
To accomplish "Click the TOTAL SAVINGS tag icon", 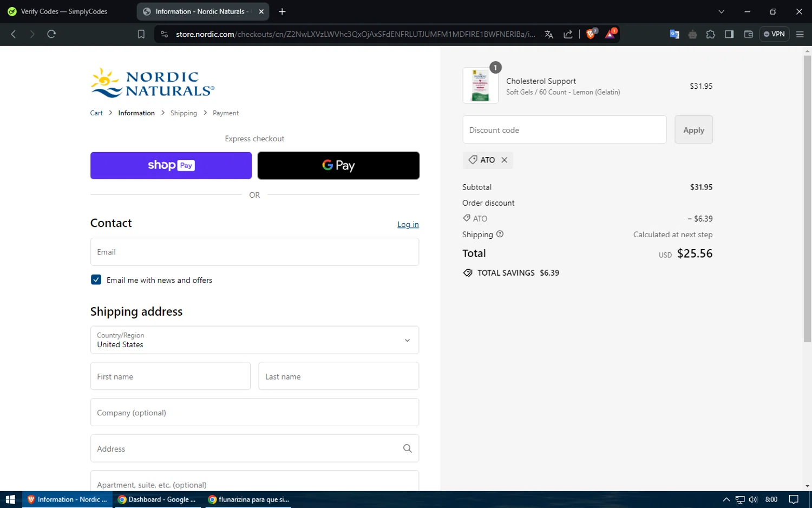I will [468, 273].
